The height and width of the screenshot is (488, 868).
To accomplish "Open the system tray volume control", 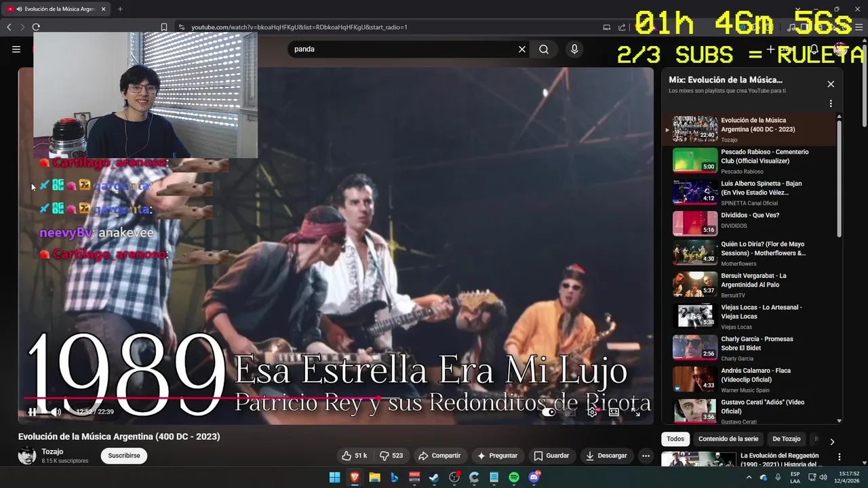I will tap(823, 478).
